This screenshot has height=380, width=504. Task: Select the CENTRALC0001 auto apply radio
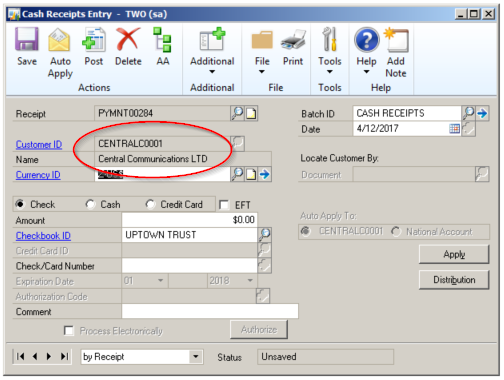point(306,231)
